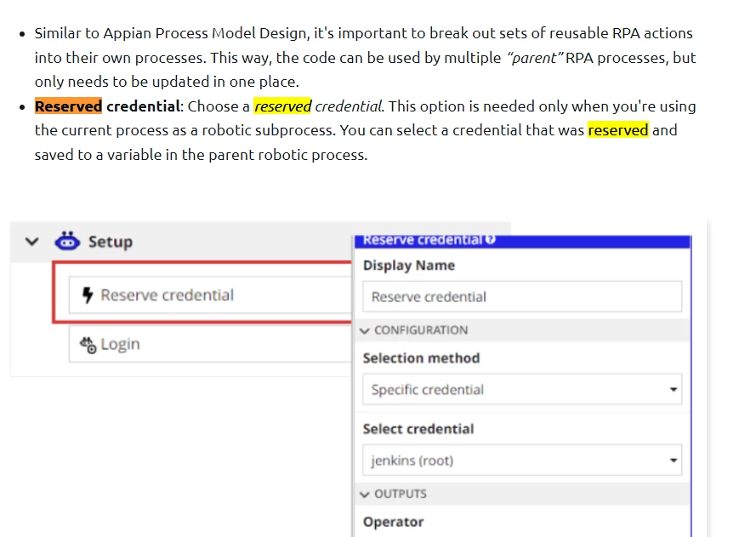Click the Operator label in OUTPUTS
This screenshot has height=537, width=756.
(394, 522)
